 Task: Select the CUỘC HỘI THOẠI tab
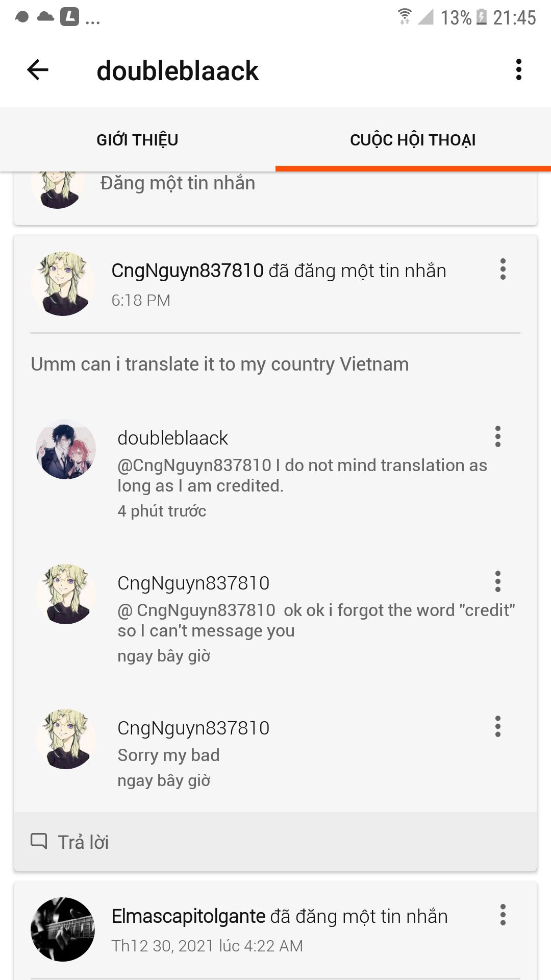tap(413, 140)
